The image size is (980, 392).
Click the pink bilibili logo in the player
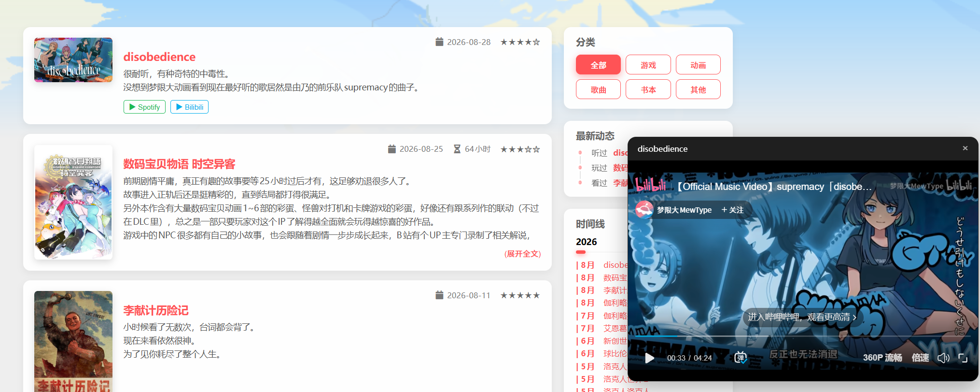point(650,184)
